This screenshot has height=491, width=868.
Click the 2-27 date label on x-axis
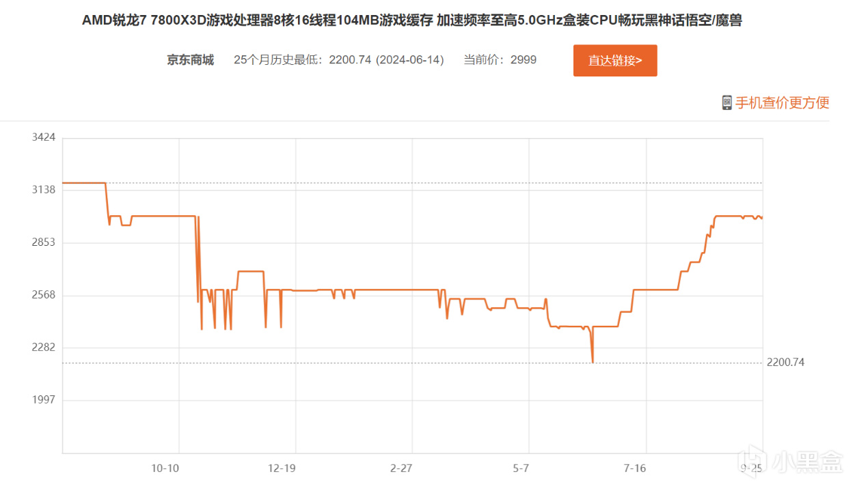click(x=402, y=468)
